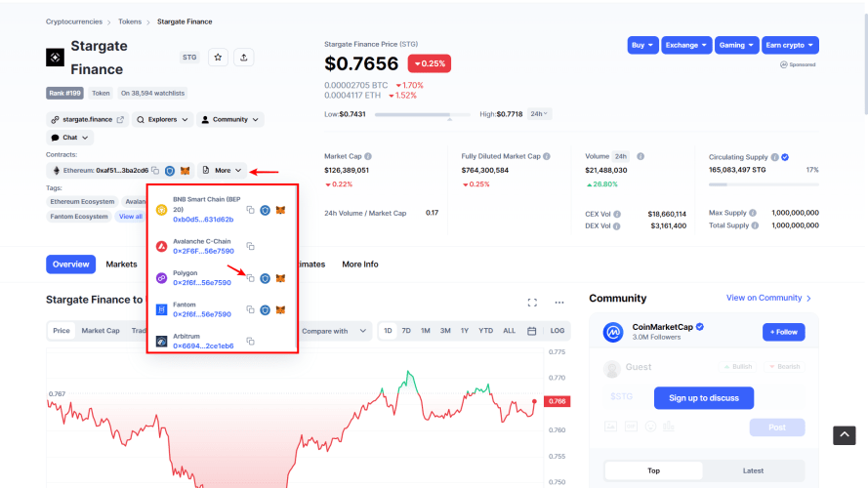868x488 pixels.
Task: Add BNB Smart Chain token to MetaMask
Action: coord(280,210)
